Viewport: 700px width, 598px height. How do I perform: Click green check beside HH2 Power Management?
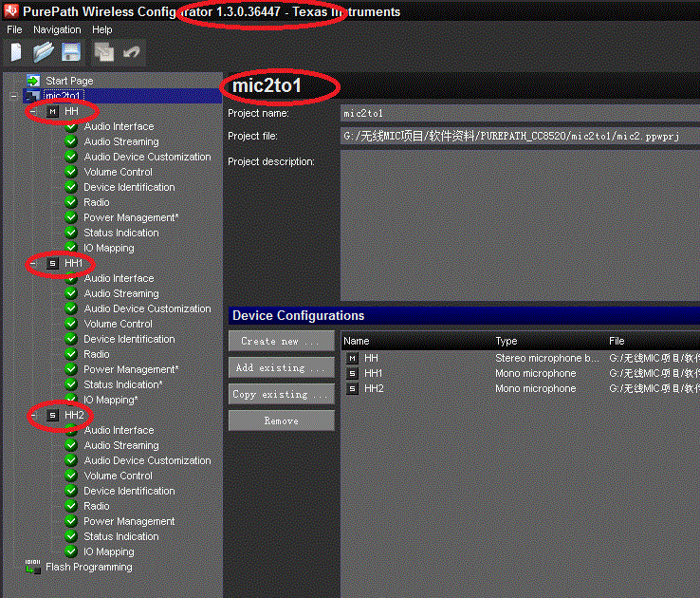point(70,521)
